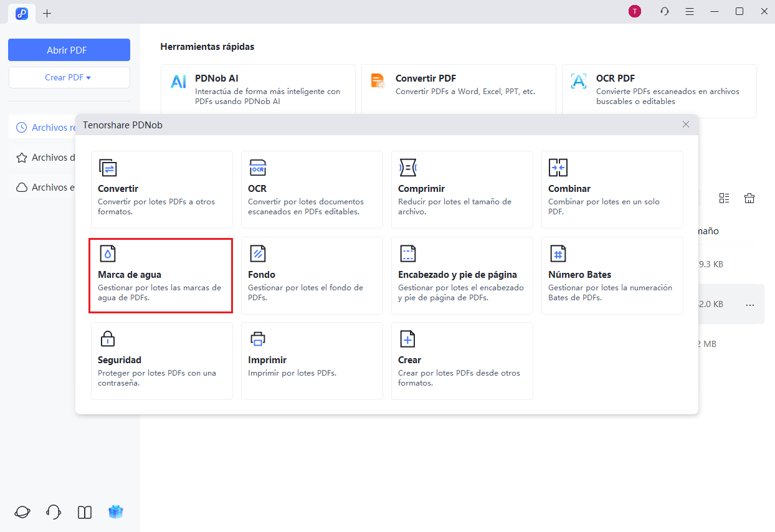Open the Crear batch tool
This screenshot has width=775, height=532.
tap(407, 339)
